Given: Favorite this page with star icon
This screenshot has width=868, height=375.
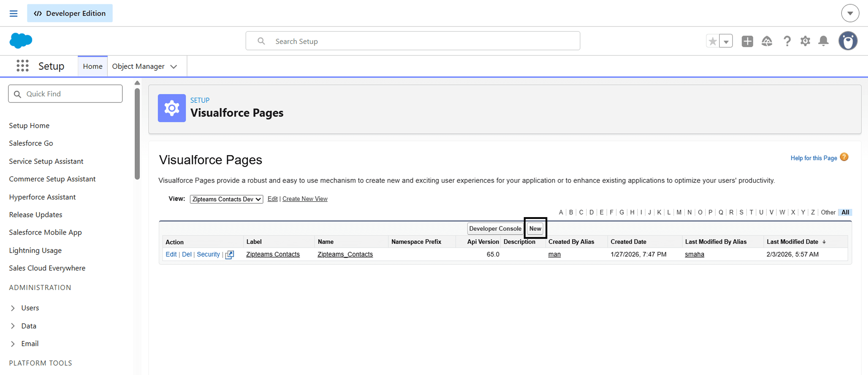Looking at the screenshot, I should click(x=712, y=41).
